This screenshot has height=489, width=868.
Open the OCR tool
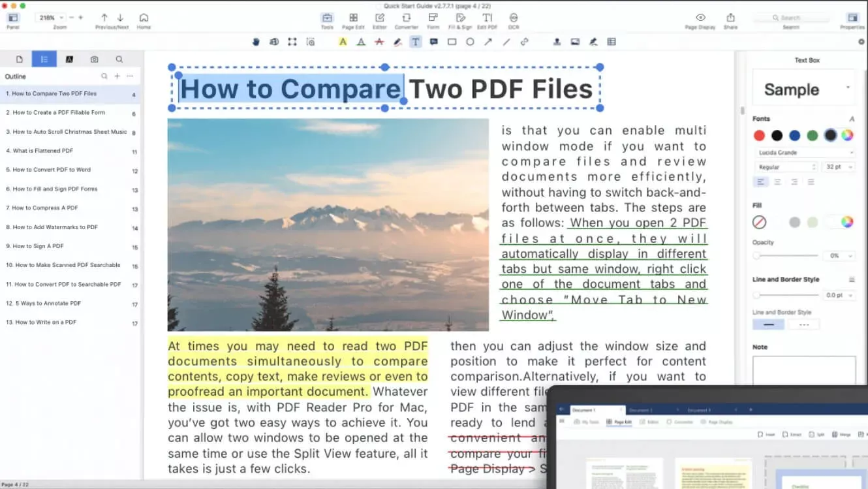coord(514,21)
